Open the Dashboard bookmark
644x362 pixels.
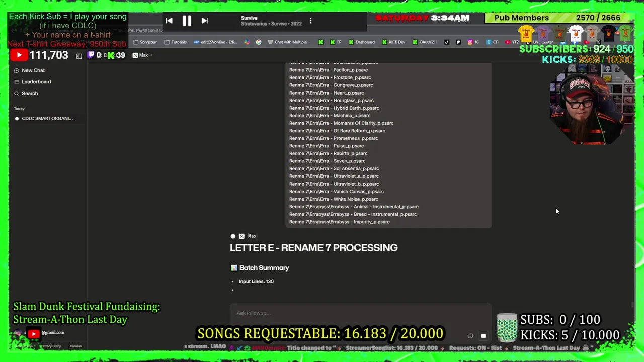(361, 42)
